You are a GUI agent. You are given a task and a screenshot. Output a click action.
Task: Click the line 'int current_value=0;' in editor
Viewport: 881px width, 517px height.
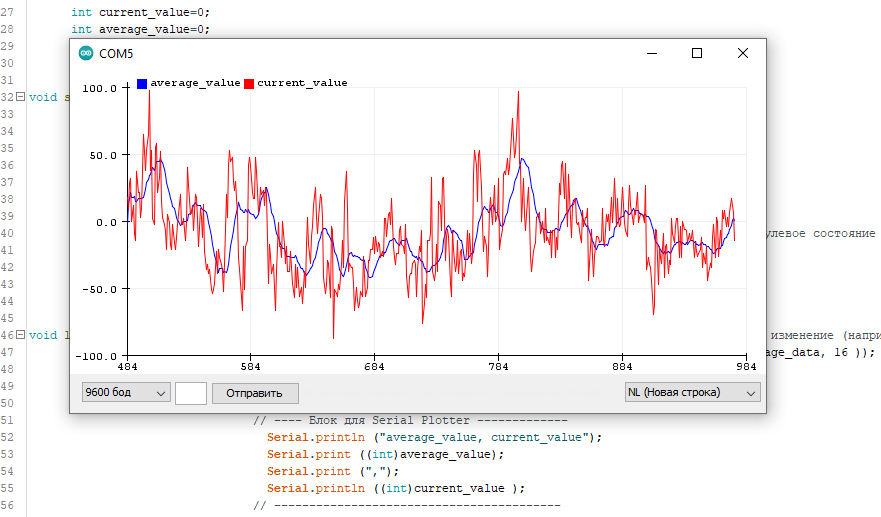coord(140,12)
